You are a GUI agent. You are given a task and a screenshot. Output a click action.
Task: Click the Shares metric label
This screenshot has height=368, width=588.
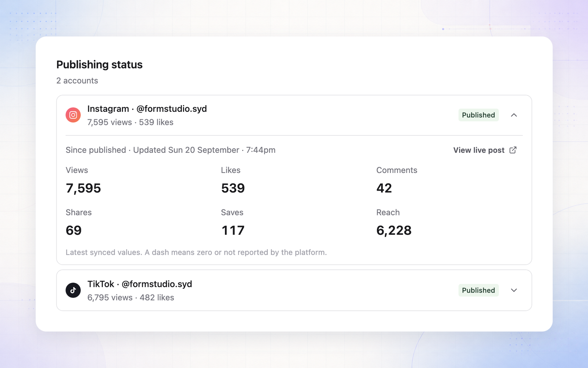[x=79, y=212]
